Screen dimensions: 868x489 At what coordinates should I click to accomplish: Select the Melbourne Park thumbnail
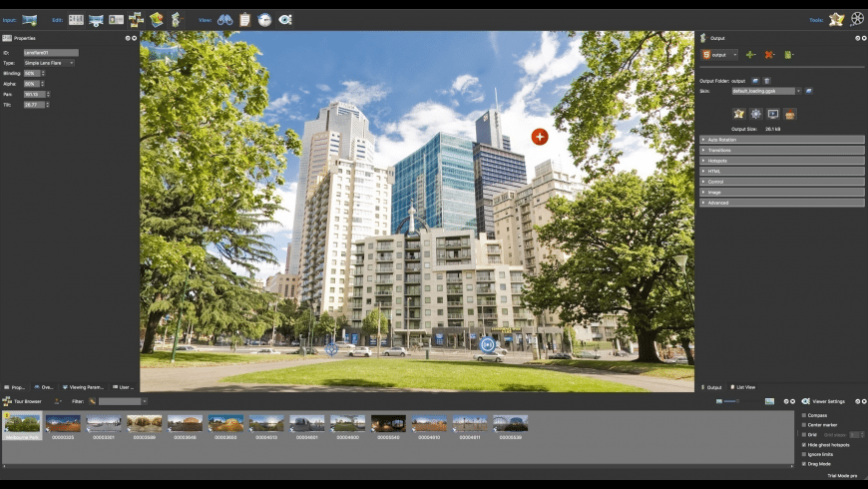(x=22, y=425)
